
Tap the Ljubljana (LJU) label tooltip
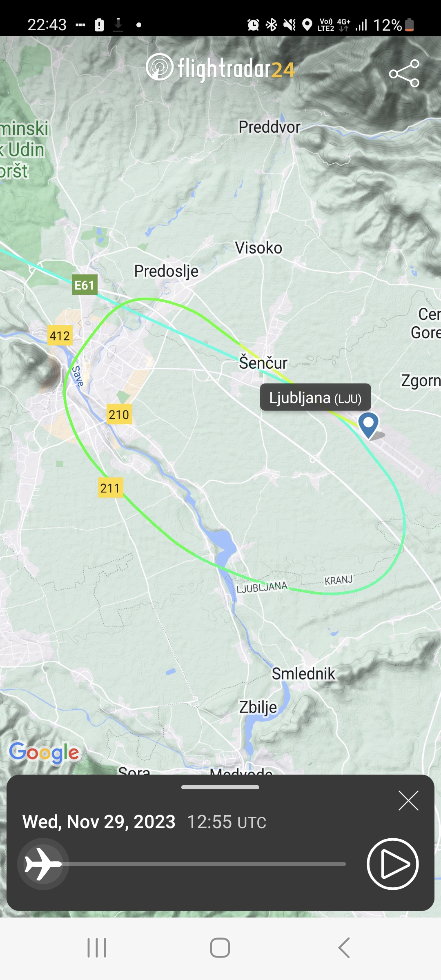pos(316,397)
